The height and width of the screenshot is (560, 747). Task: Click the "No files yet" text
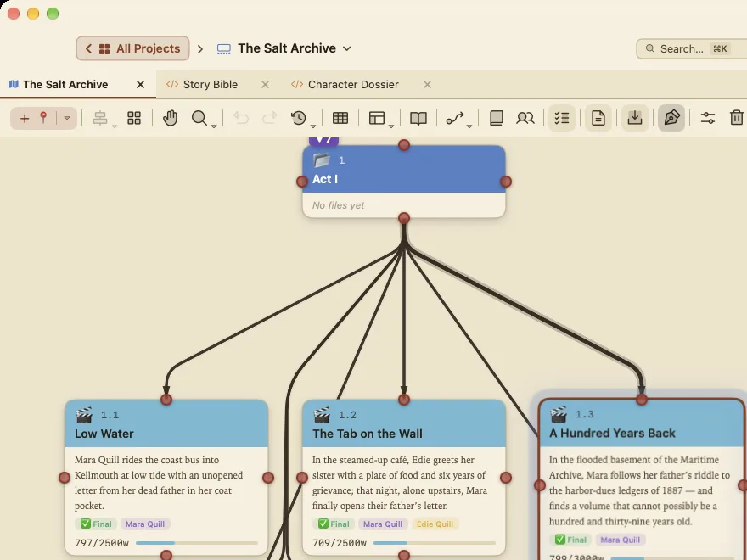338,205
